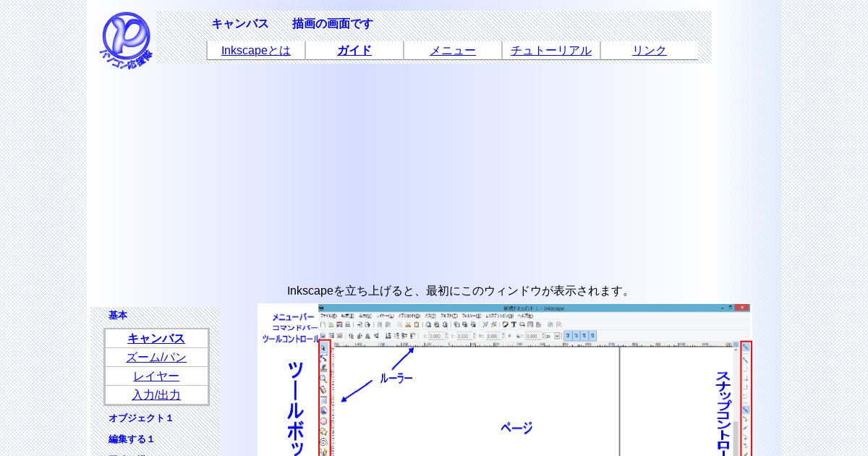
Task: Go to the ガイド navigation link
Action: point(354,51)
